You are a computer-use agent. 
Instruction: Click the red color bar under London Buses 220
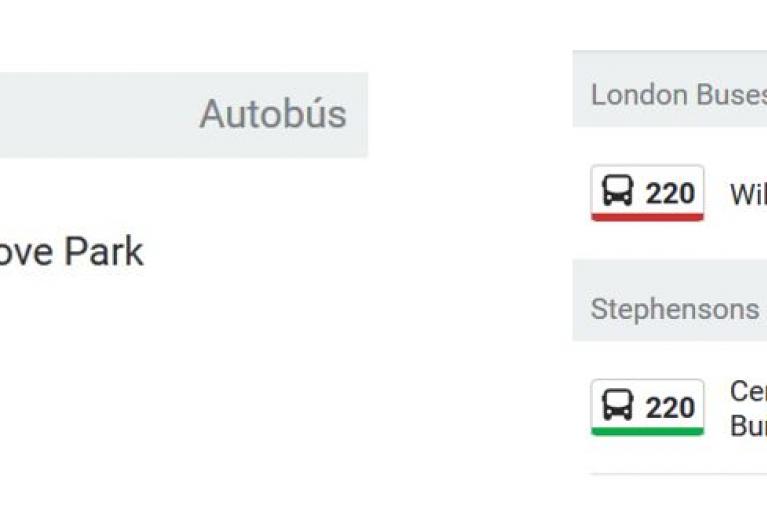pyautogui.click(x=648, y=217)
